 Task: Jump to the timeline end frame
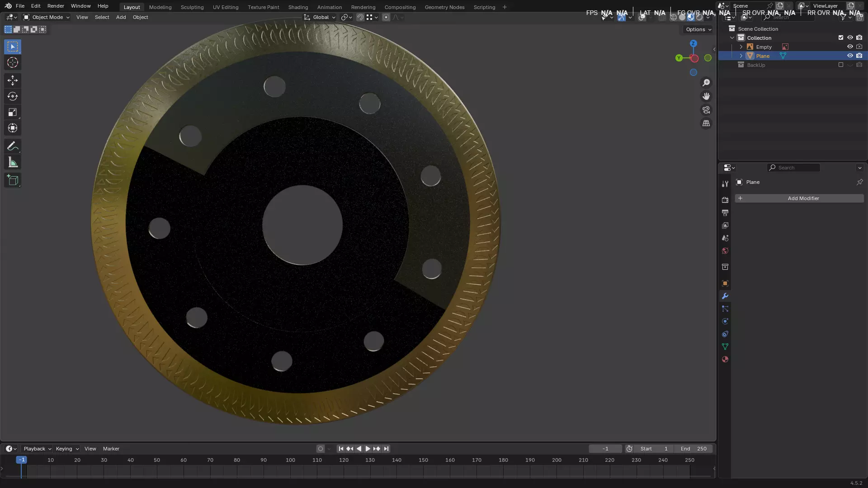point(386,449)
